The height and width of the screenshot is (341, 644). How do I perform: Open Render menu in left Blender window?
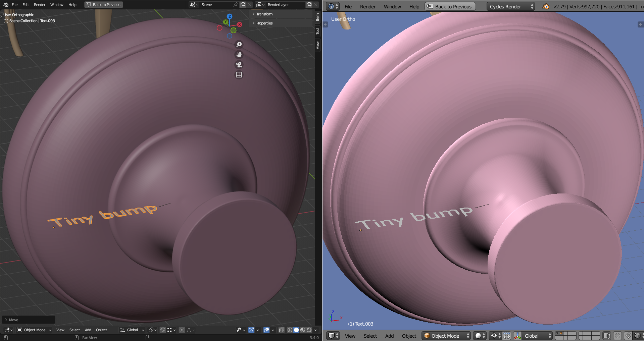pyautogui.click(x=40, y=5)
